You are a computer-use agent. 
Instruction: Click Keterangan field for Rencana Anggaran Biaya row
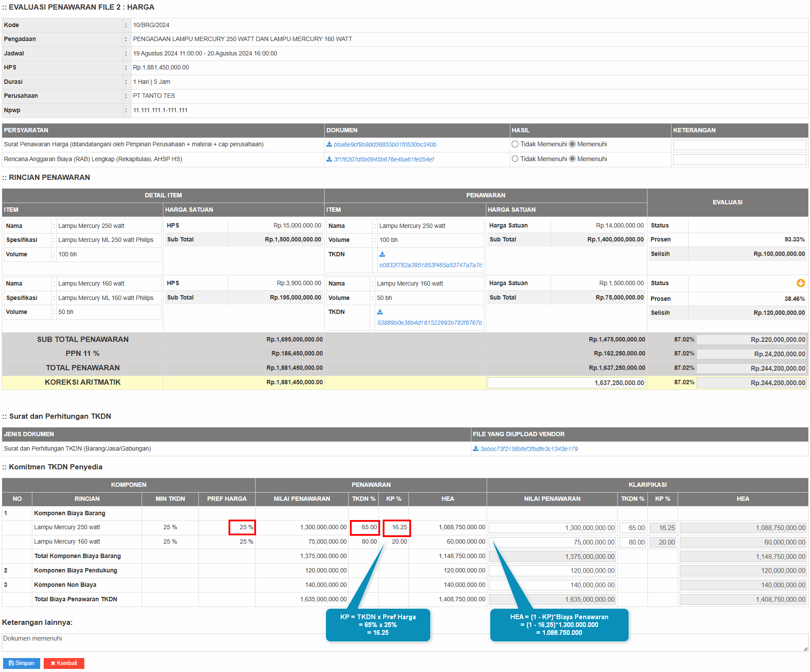tap(739, 159)
